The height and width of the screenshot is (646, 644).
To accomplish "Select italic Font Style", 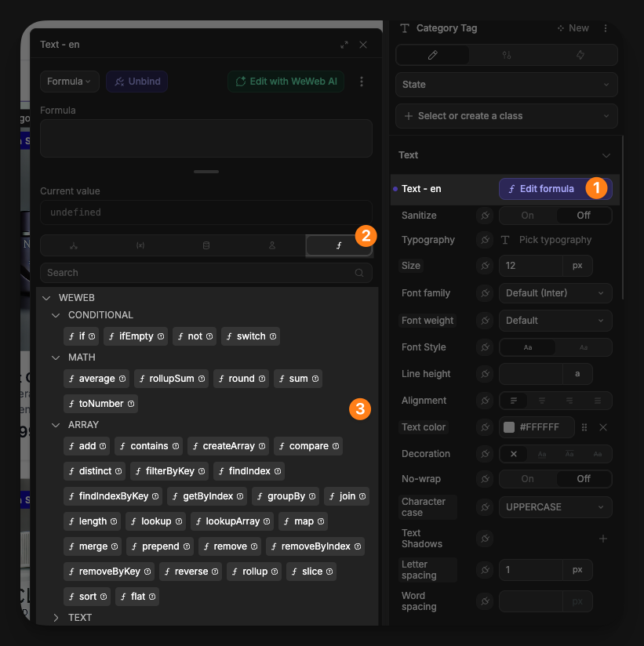I will click(x=584, y=347).
